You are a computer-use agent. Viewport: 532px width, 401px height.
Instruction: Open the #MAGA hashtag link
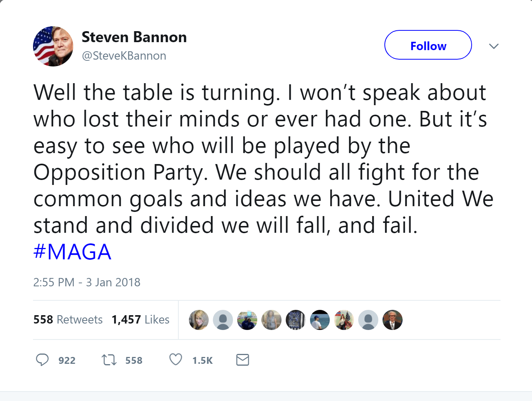coord(72,251)
